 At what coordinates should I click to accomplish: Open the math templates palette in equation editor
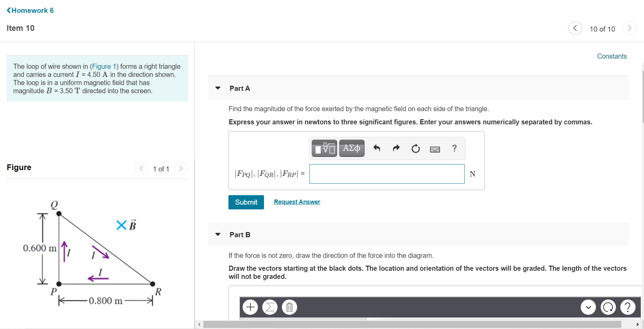[x=324, y=148]
